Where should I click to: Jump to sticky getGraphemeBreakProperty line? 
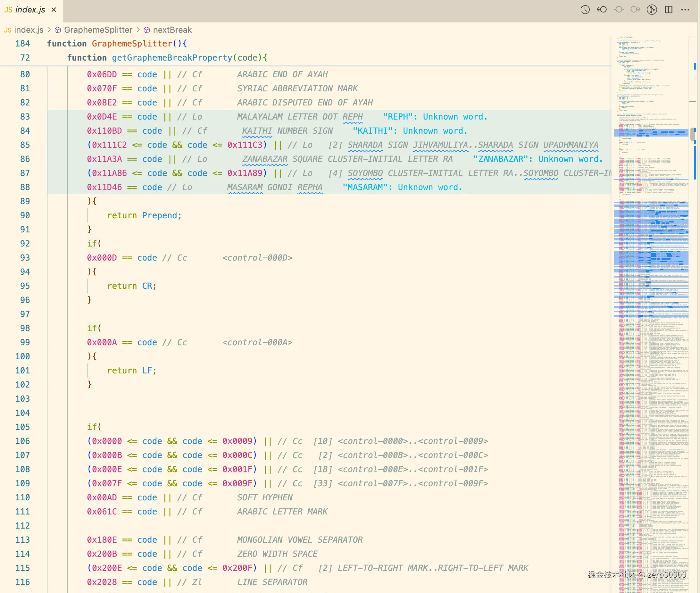click(171, 58)
